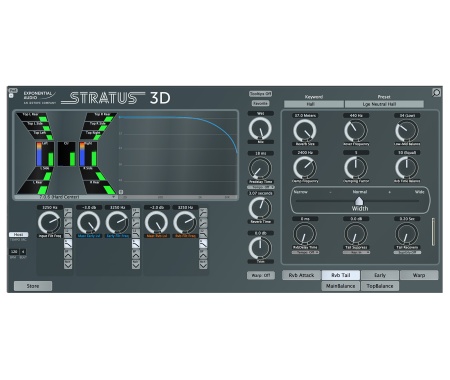This screenshot has width=450, height=380.
Task: Open tempo dropdown under Predelay Time knob
Action: point(261,187)
